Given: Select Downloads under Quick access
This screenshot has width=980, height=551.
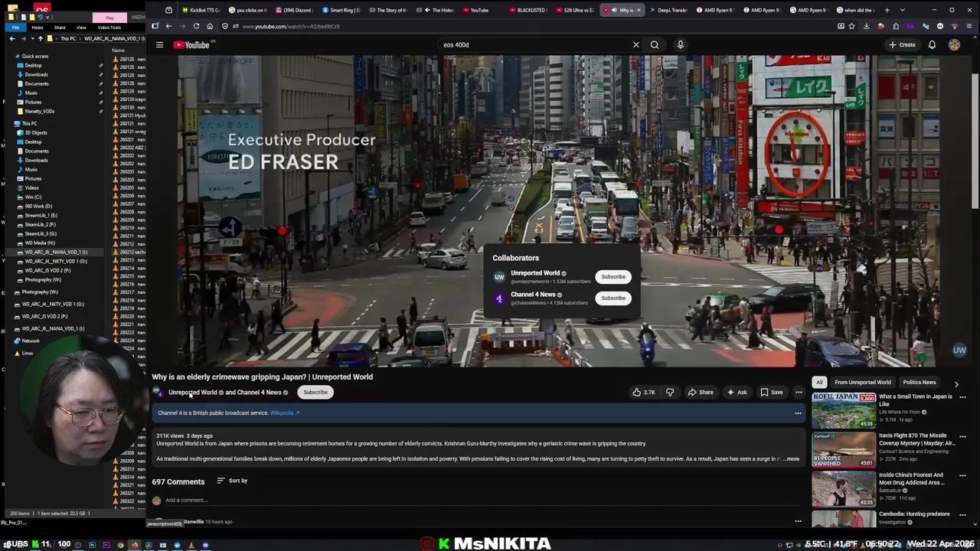Looking at the screenshot, I should pyautogui.click(x=36, y=74).
